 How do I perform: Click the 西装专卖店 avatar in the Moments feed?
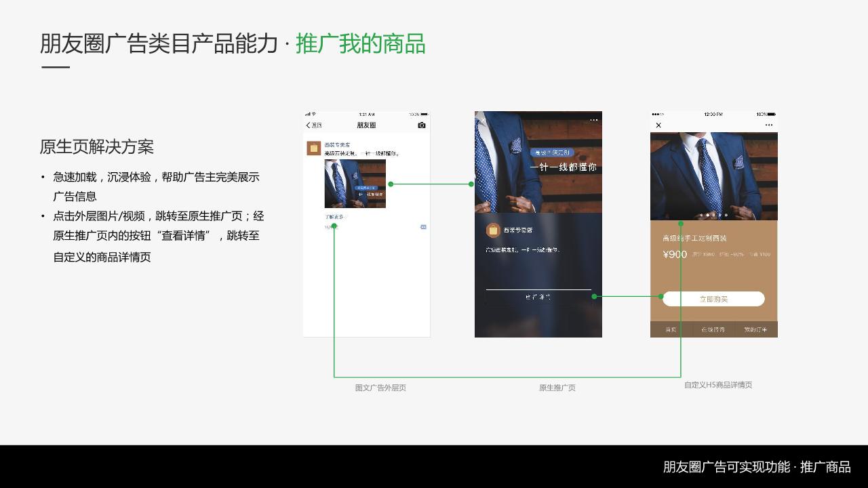click(x=313, y=148)
